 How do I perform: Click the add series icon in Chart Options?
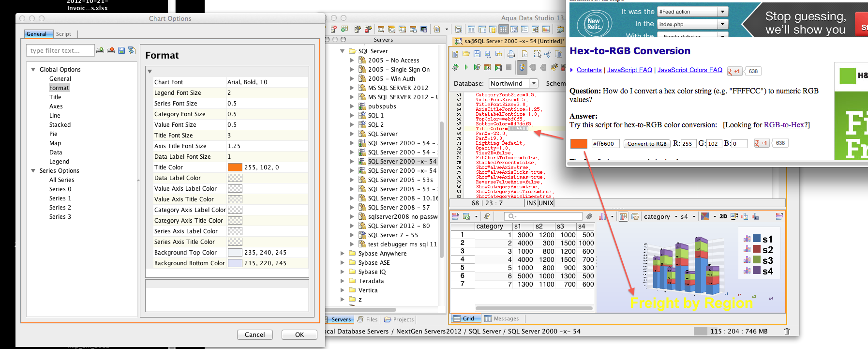pyautogui.click(x=100, y=50)
